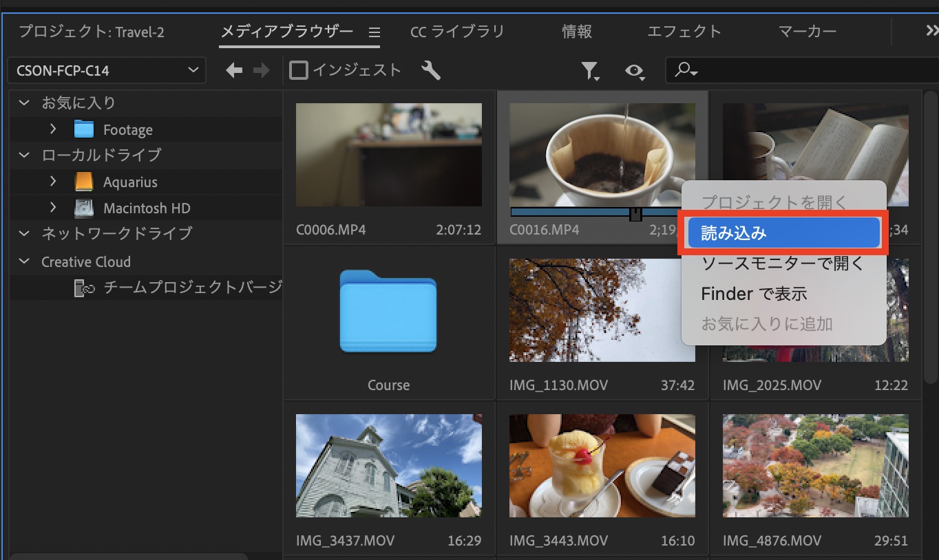This screenshot has height=560, width=939.
Task: Open ingest settings wrench icon
Action: [x=431, y=70]
